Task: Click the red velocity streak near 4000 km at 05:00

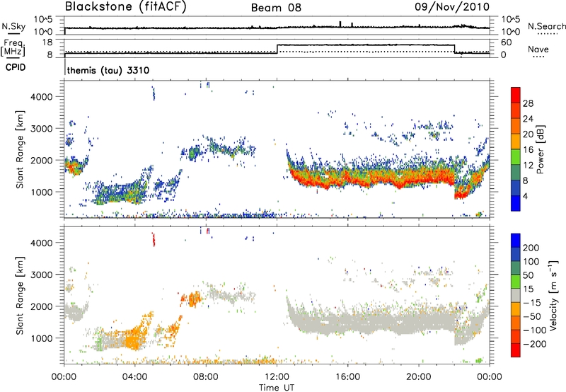Action: pyautogui.click(x=154, y=239)
